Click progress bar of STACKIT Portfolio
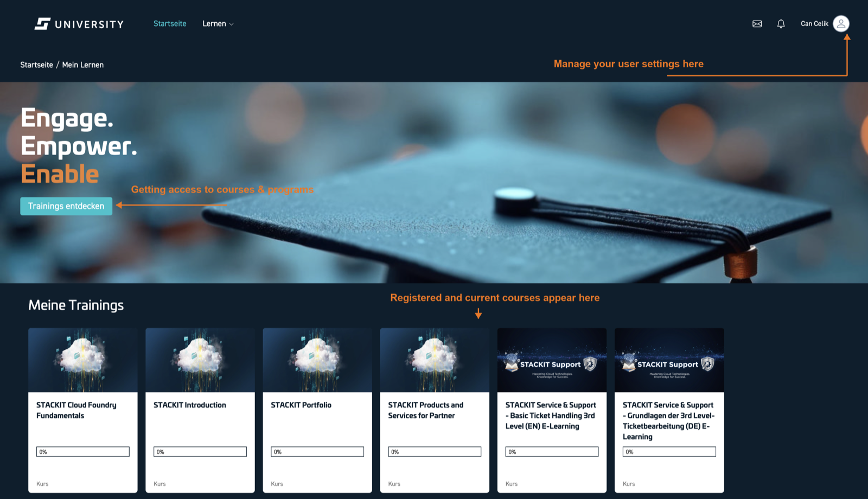868x499 pixels. [x=317, y=452]
